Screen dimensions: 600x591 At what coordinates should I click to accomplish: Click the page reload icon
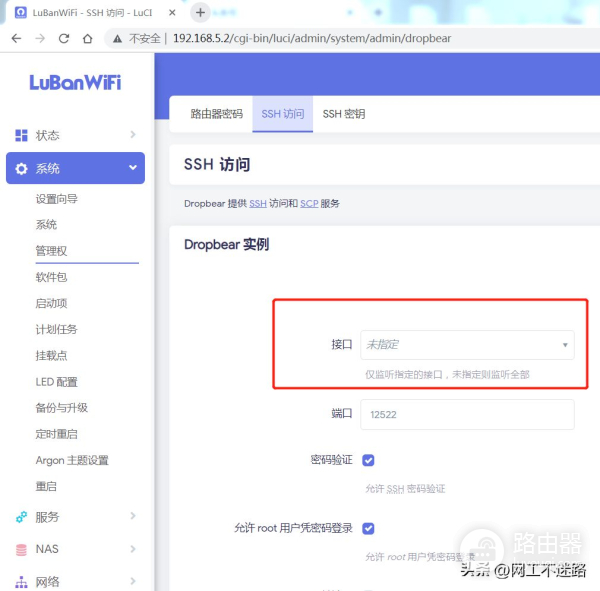64,38
